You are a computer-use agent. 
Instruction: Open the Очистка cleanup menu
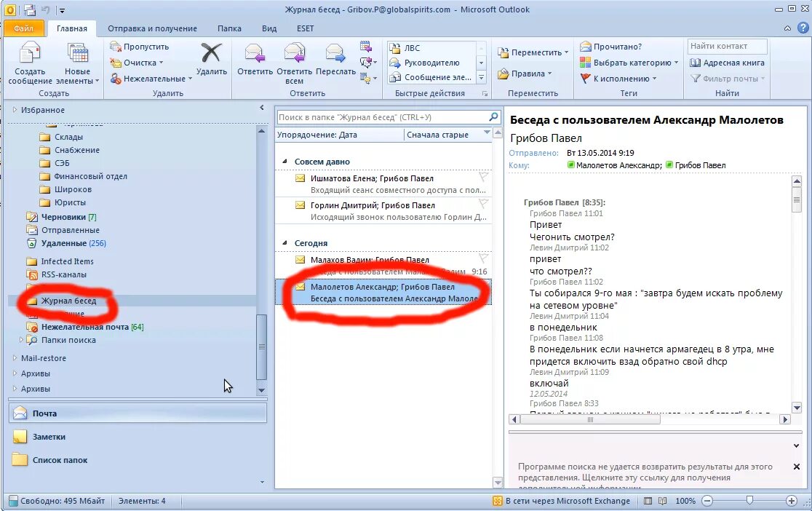pyautogui.click(x=137, y=63)
